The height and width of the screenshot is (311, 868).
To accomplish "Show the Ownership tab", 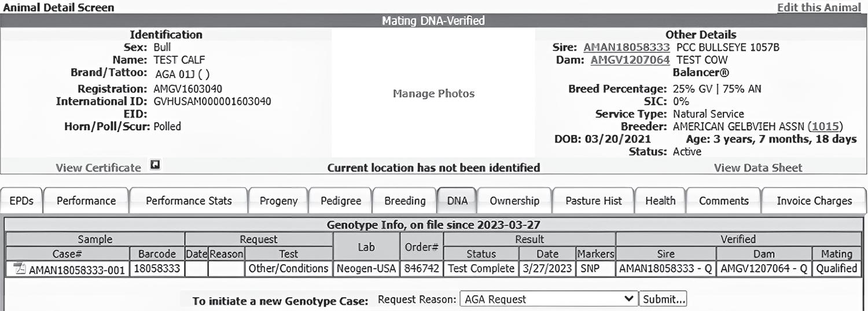I will point(514,201).
